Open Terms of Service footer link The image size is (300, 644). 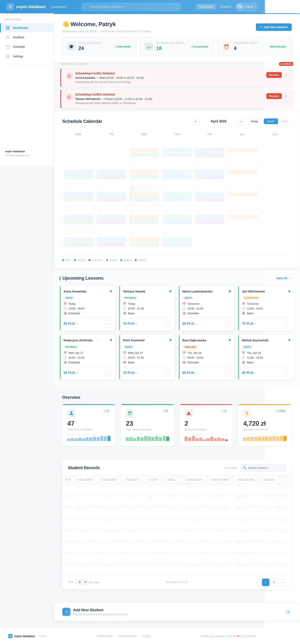tap(127, 636)
